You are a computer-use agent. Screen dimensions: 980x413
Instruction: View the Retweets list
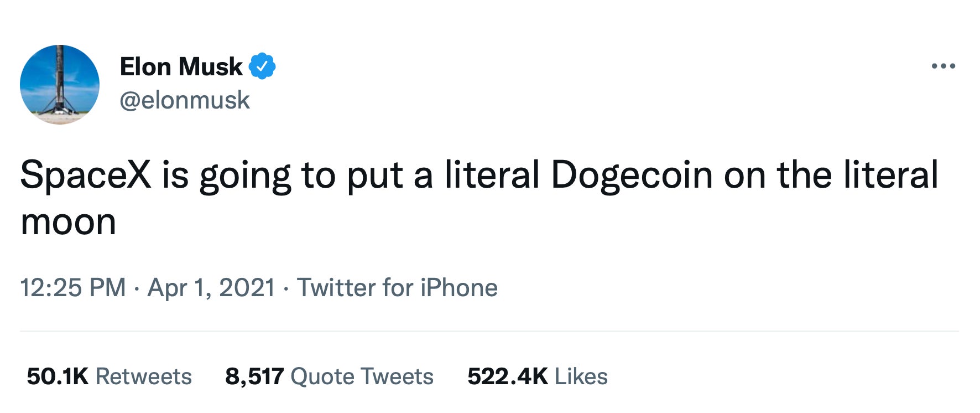[144, 376]
